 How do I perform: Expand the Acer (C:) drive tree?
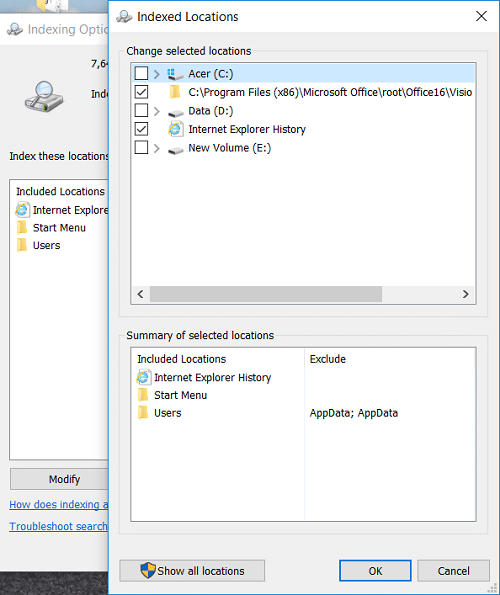click(157, 74)
